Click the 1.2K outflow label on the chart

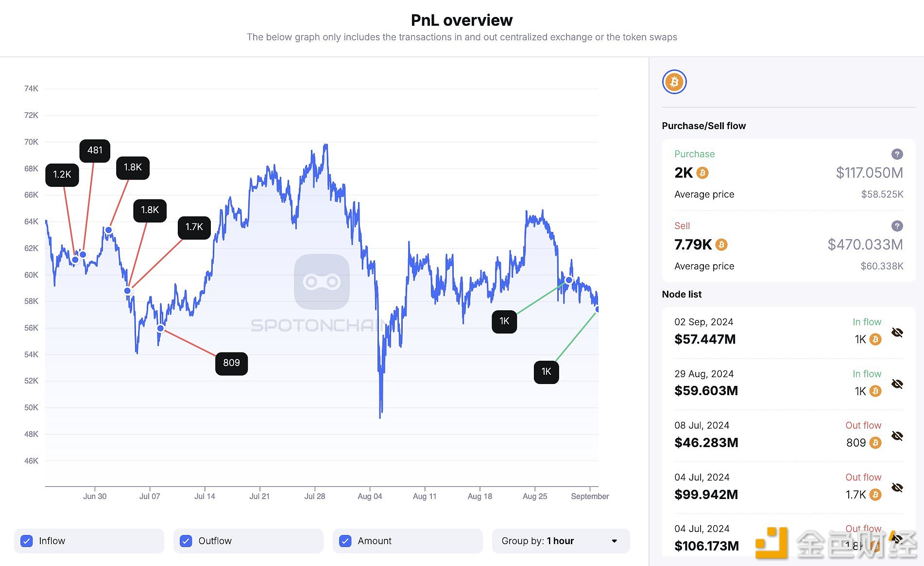coord(62,175)
